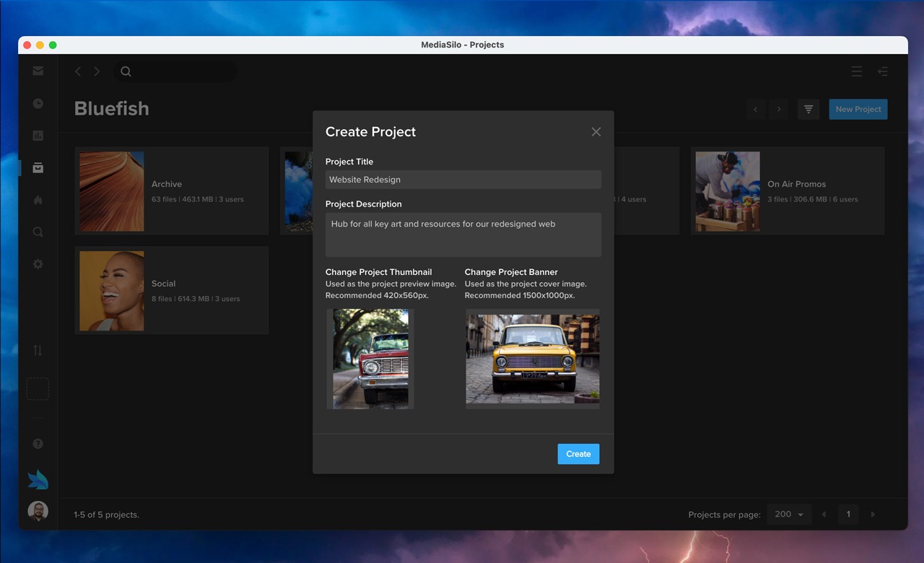
Task: Click the pagination next arrow
Action: pos(873,515)
